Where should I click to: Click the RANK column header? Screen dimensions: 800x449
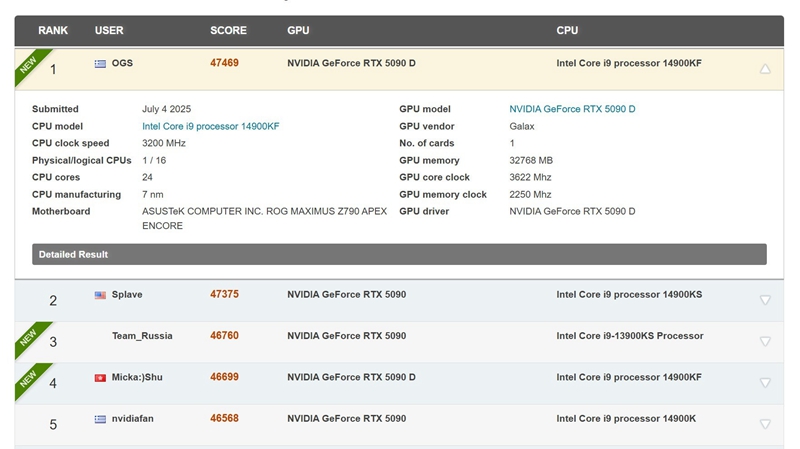[x=53, y=31]
